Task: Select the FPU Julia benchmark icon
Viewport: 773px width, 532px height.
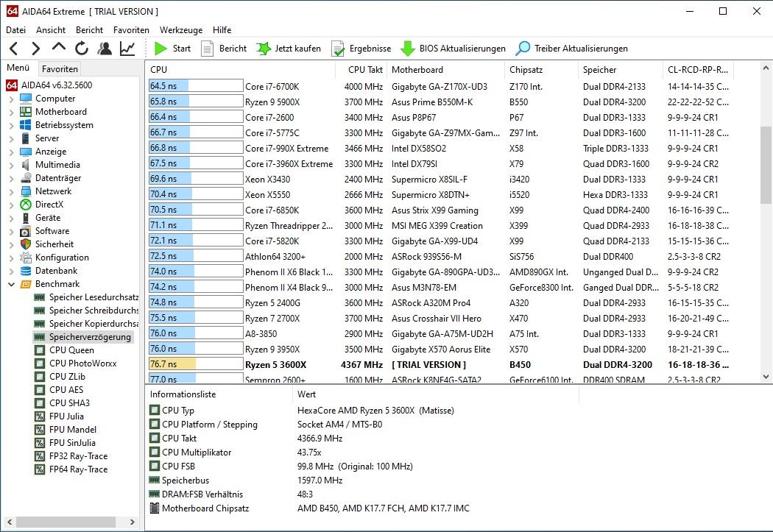Action: (x=40, y=416)
